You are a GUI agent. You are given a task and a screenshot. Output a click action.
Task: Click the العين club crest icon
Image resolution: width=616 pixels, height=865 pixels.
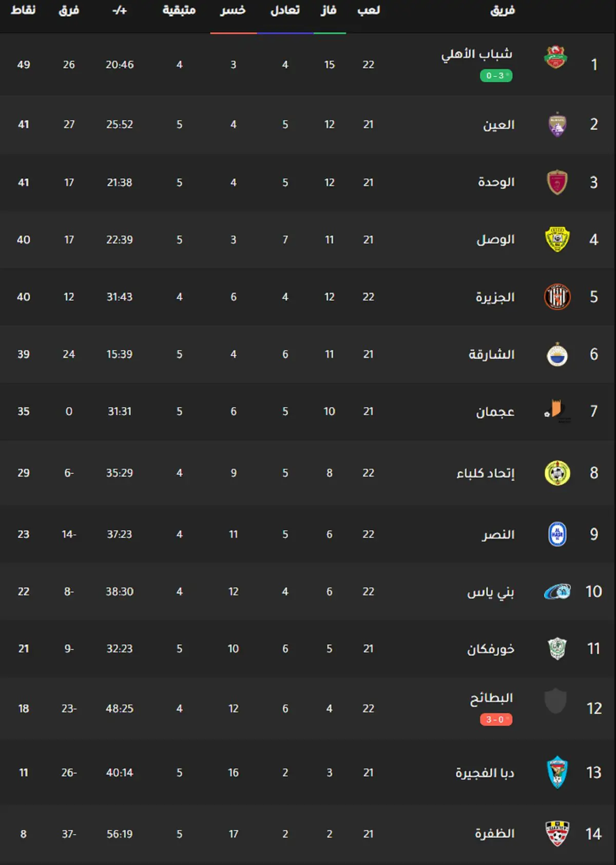coord(557,124)
